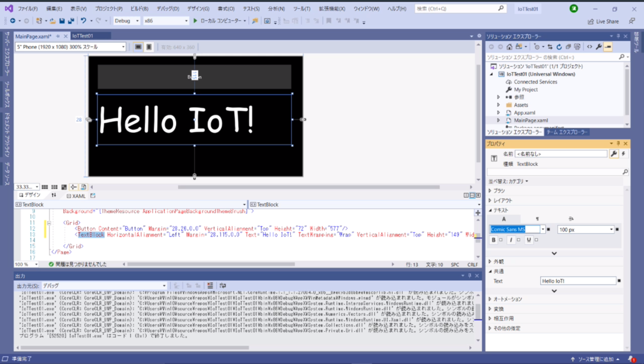Viewport: 644px width, 364px height.
Task: Toggle the Show All Files highlighted button
Action: pos(608,47)
